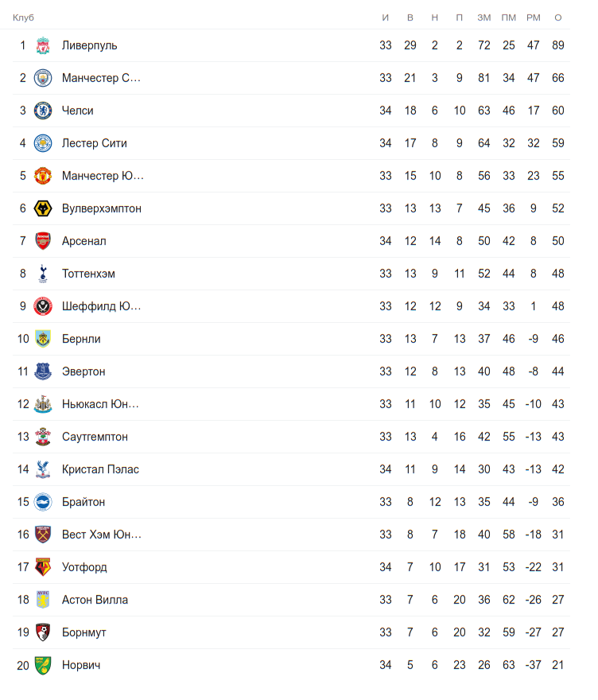Click the Wolverhampton wolf crest icon
The height and width of the screenshot is (700, 598).
[x=43, y=208]
